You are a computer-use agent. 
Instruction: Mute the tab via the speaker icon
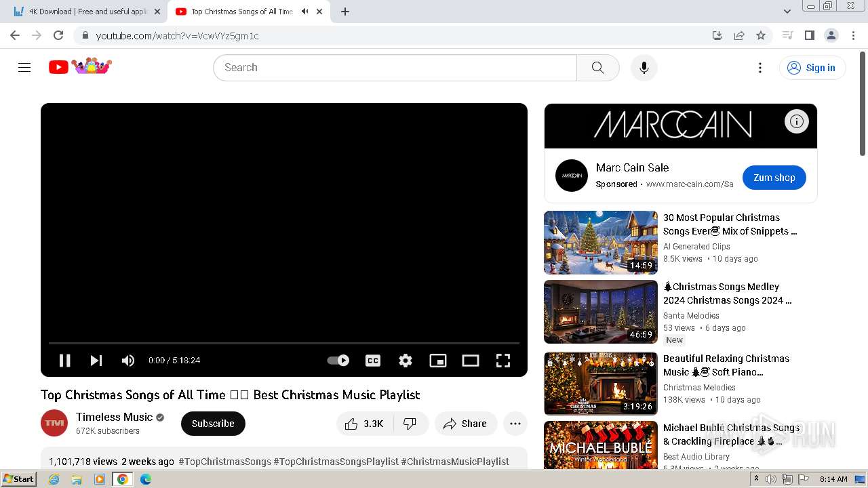click(x=304, y=12)
